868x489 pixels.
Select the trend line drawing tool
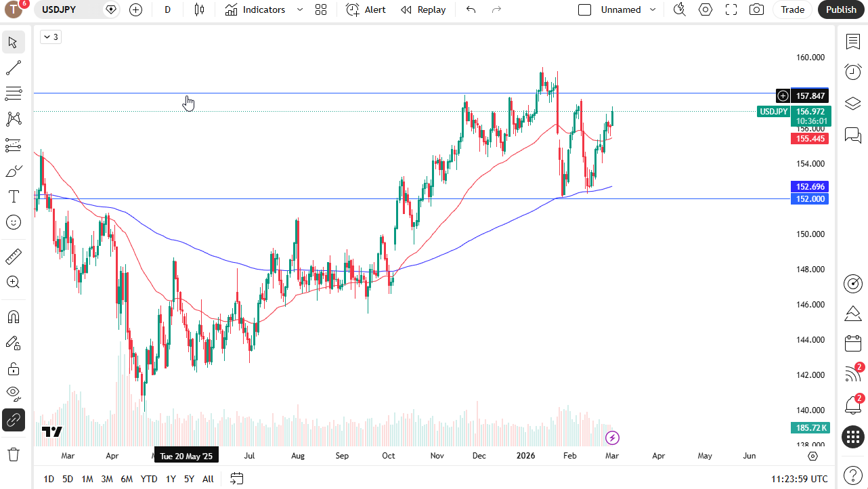click(x=14, y=68)
